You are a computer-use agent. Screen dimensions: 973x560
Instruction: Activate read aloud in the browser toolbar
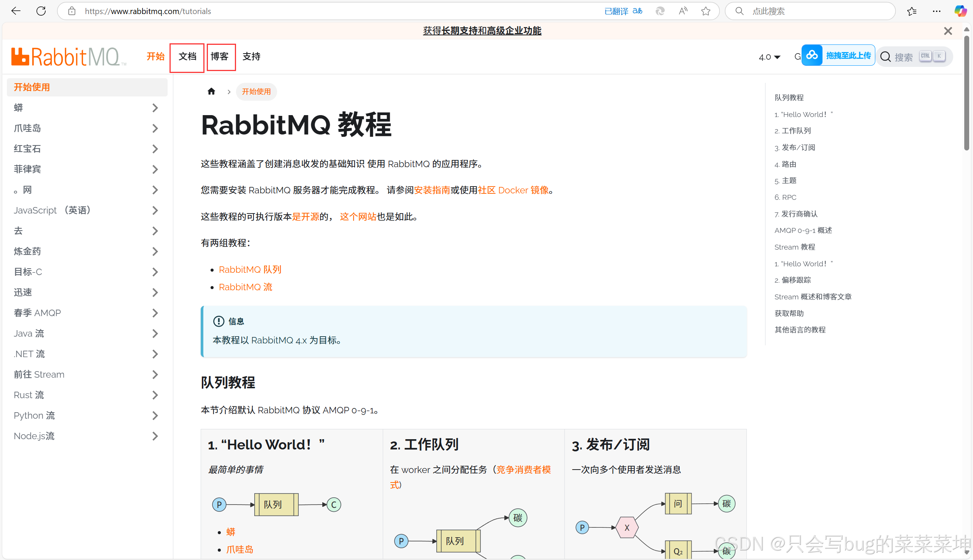point(683,11)
